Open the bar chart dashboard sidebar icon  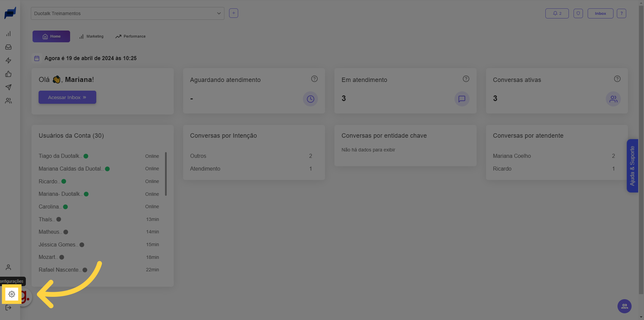click(x=8, y=34)
